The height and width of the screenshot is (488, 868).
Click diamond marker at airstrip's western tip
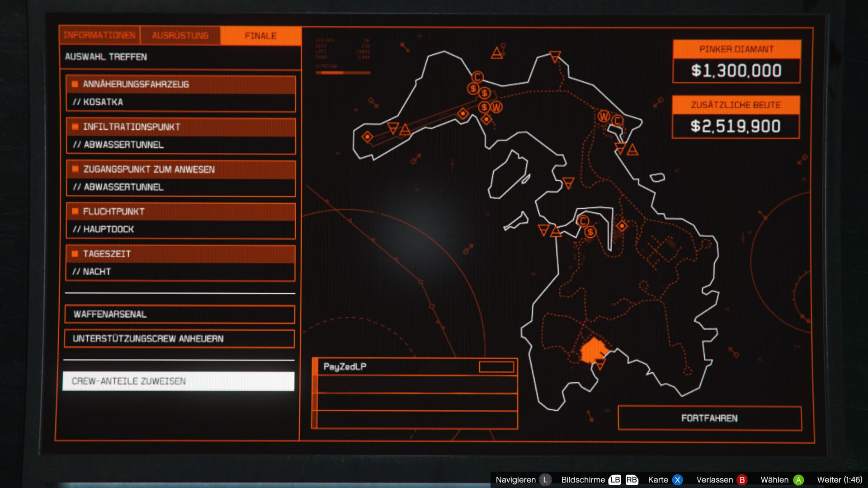coord(368,136)
